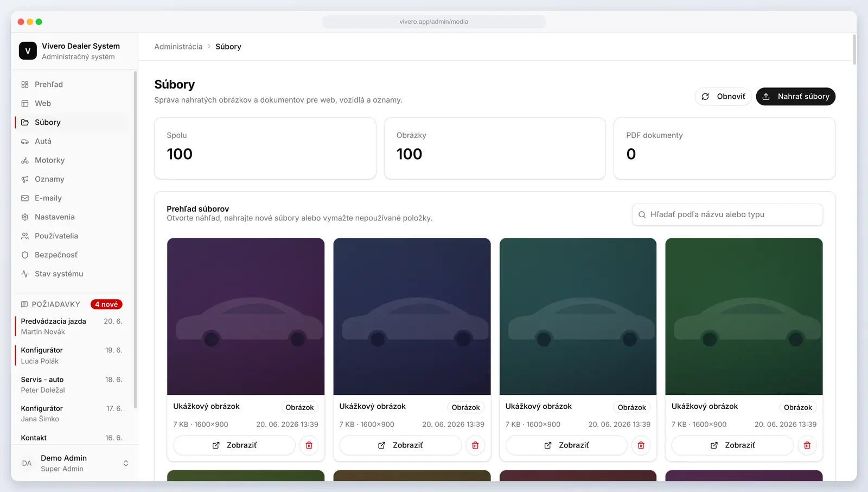Open the purple car thumbnail image
Viewport: 868px width, 492px height.
pos(246,317)
